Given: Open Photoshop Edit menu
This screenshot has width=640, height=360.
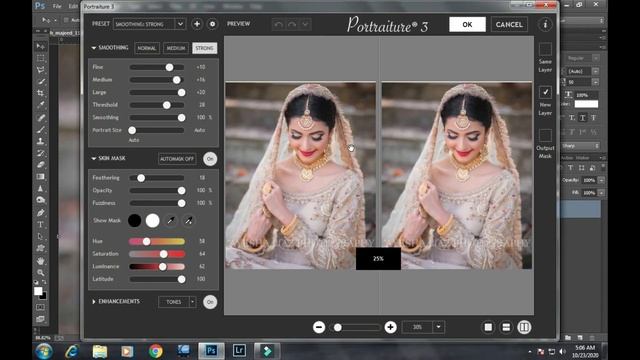Looking at the screenshot, I should coord(73,6).
